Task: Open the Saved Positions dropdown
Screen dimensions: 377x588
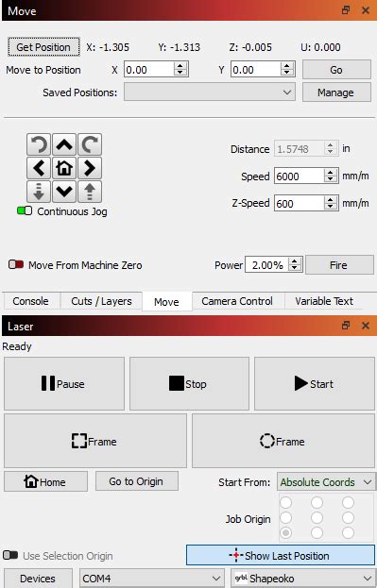Action: coord(210,92)
